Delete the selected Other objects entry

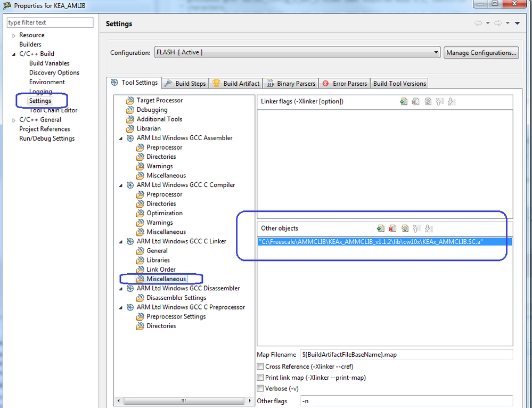point(392,229)
